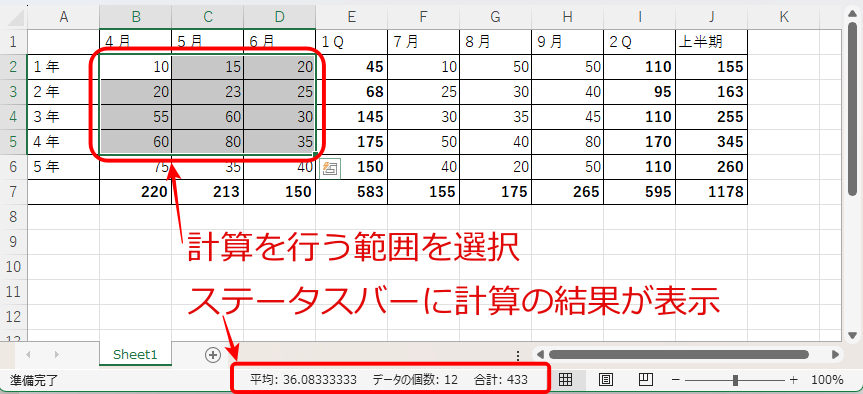This screenshot has height=394, width=863.
Task: Click the horizontal scrollbar thumb
Action: click(x=679, y=354)
